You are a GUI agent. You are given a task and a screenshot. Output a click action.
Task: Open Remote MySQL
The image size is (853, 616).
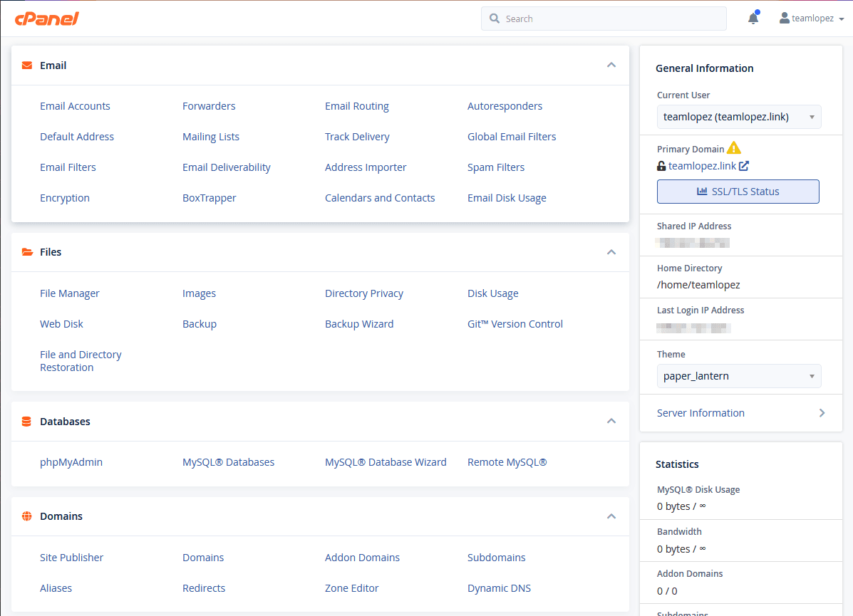[x=507, y=462]
